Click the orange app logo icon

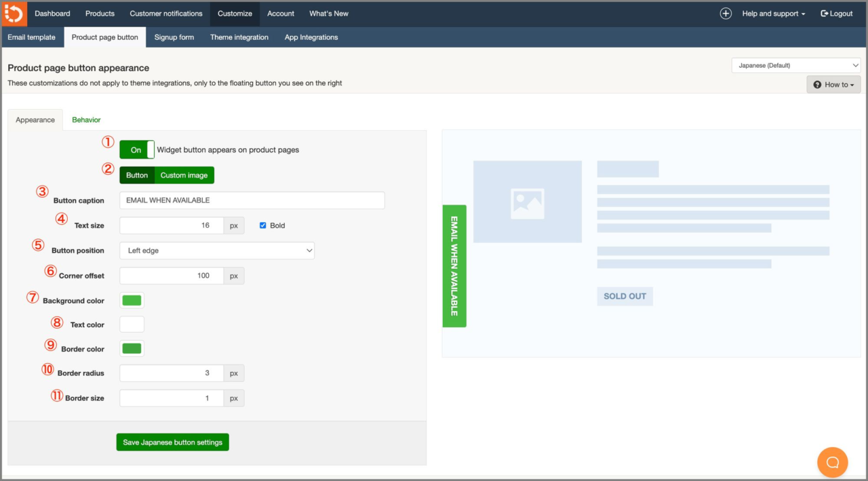coord(14,14)
